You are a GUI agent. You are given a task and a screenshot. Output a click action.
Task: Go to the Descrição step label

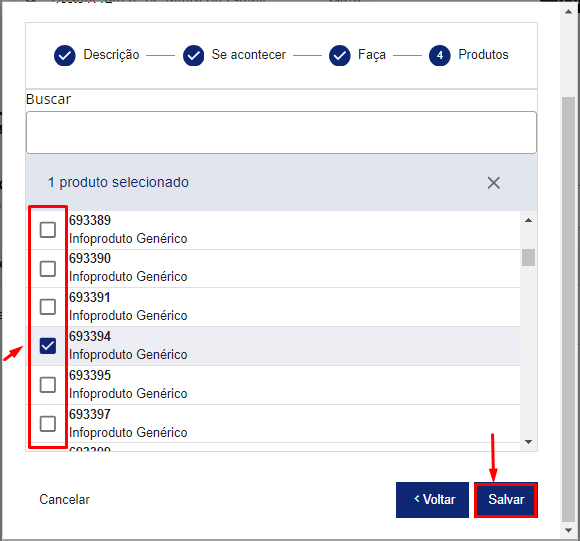click(x=111, y=55)
